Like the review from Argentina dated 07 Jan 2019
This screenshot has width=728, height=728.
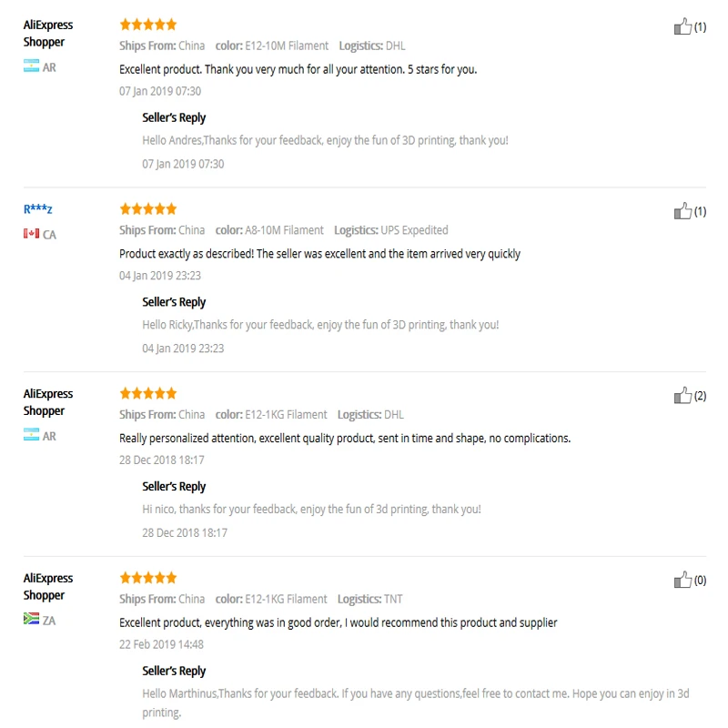pyautogui.click(x=682, y=26)
